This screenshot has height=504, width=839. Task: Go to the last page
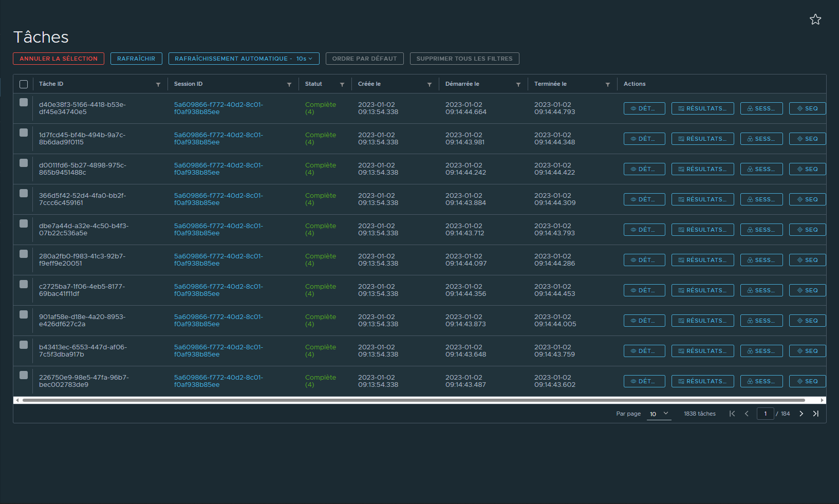click(x=815, y=414)
